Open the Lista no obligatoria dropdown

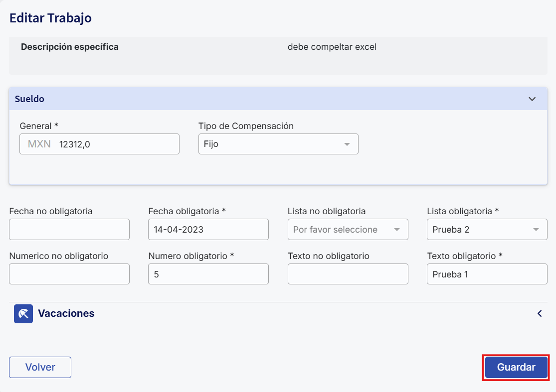pyautogui.click(x=348, y=230)
